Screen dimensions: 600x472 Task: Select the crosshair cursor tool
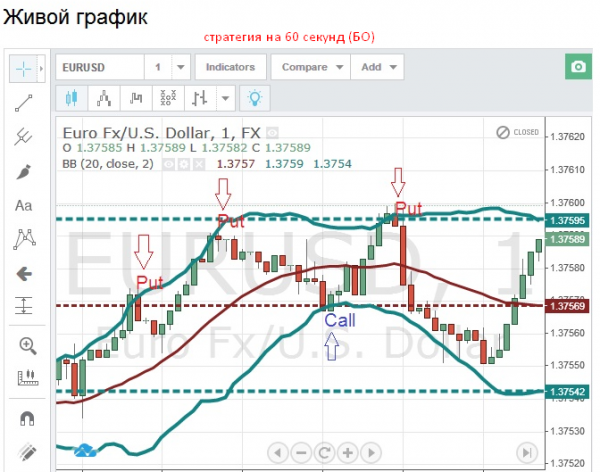point(25,67)
